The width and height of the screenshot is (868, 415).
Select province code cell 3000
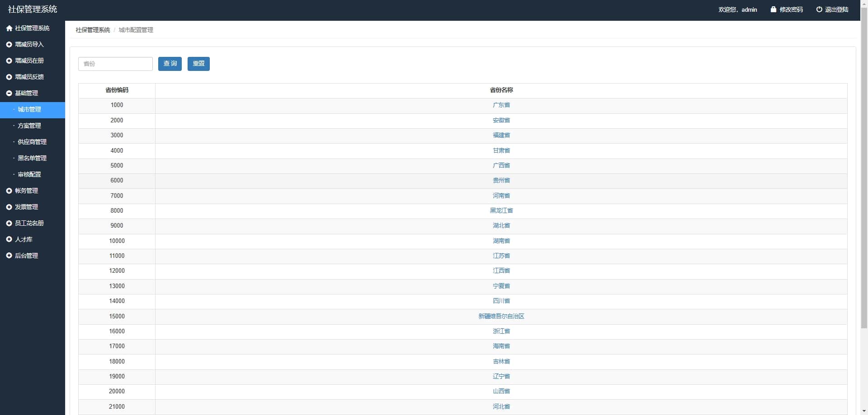point(117,135)
